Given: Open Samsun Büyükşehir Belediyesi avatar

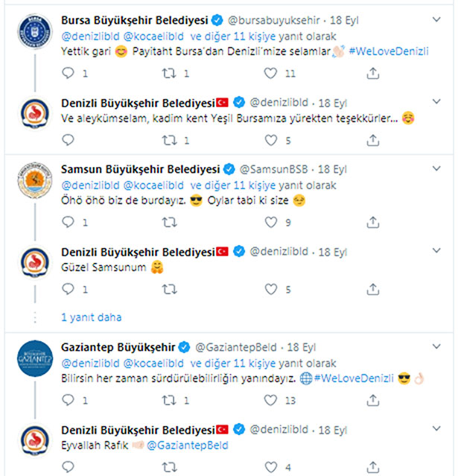Looking at the screenshot, I should (35, 180).
